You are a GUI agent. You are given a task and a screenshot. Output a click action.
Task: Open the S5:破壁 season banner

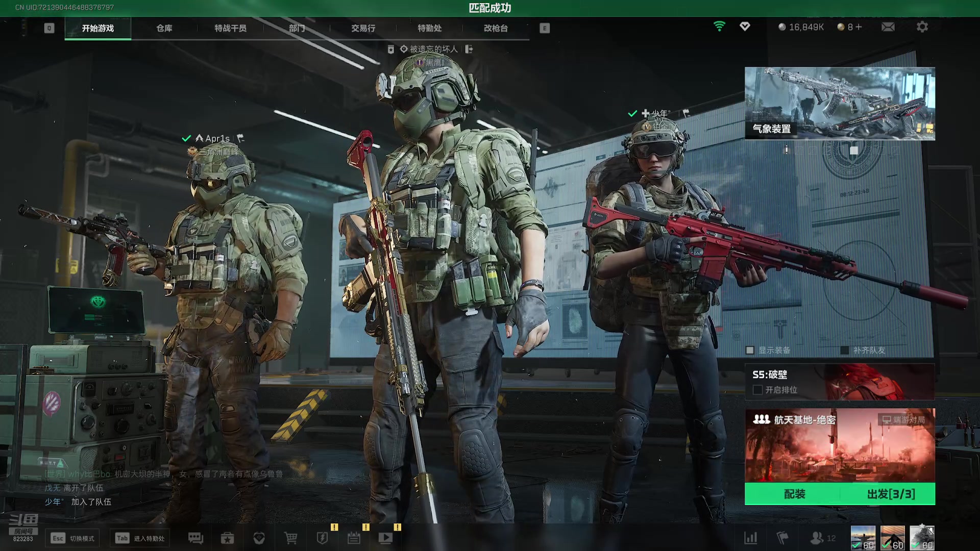coord(840,381)
